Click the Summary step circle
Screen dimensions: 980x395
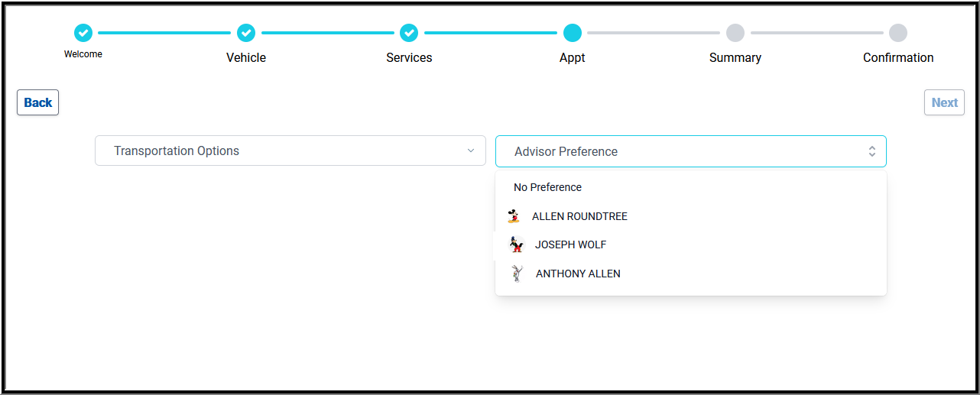tap(735, 33)
